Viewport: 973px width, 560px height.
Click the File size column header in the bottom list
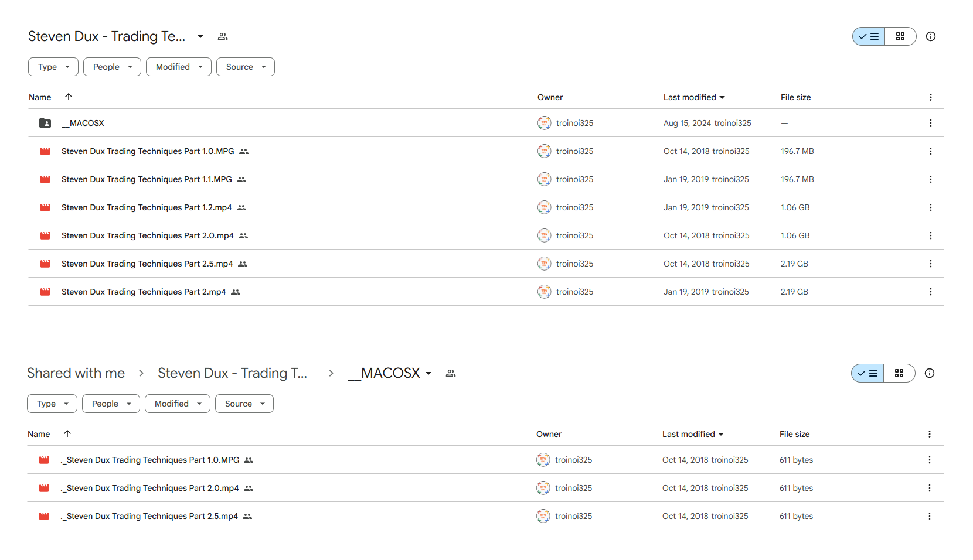tap(794, 434)
